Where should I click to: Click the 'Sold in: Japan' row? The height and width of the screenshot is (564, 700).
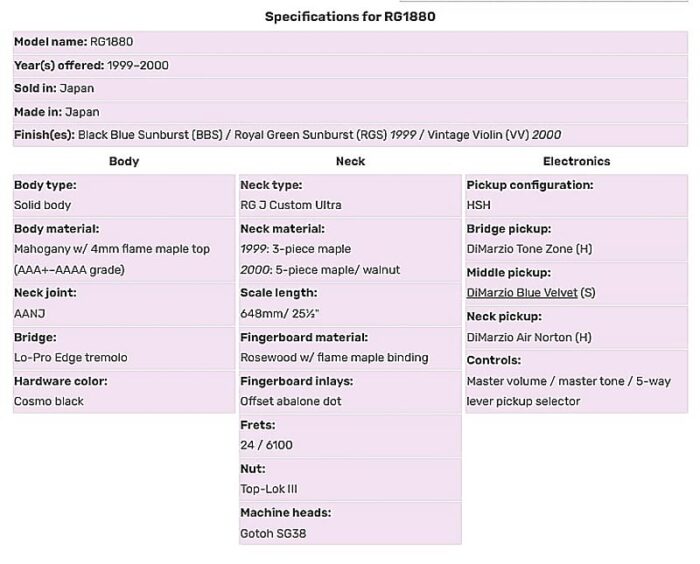click(350, 88)
